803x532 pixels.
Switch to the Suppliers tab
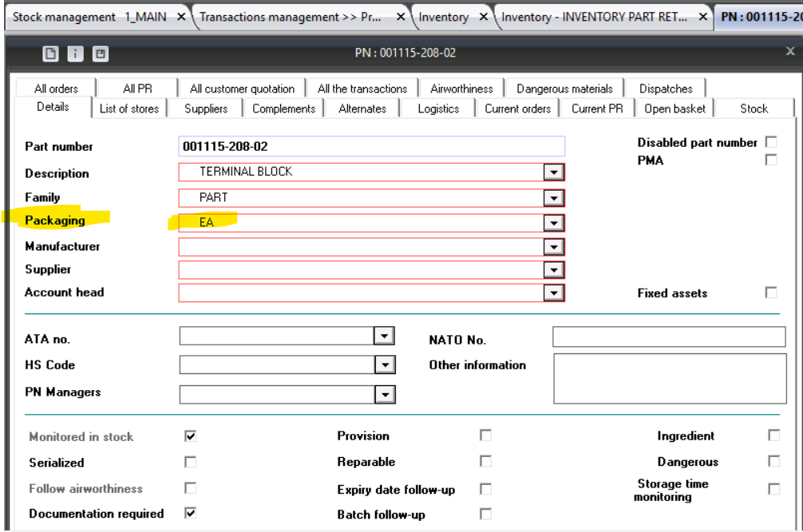(206, 108)
